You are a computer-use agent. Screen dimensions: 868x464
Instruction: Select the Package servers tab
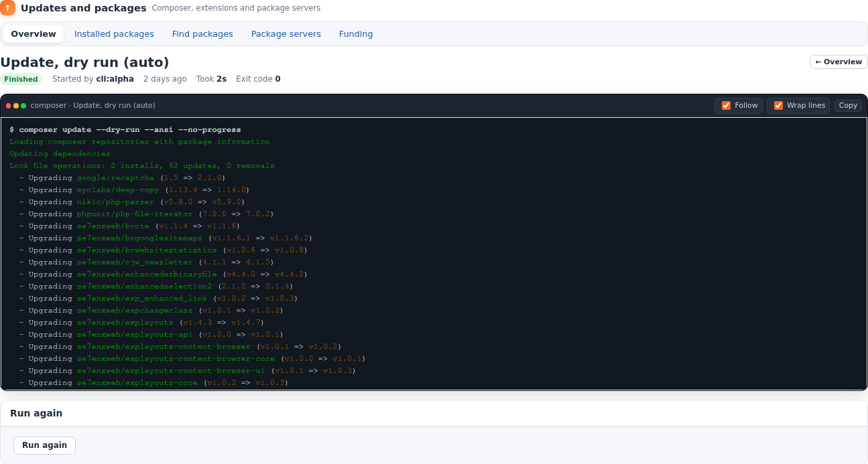click(286, 34)
